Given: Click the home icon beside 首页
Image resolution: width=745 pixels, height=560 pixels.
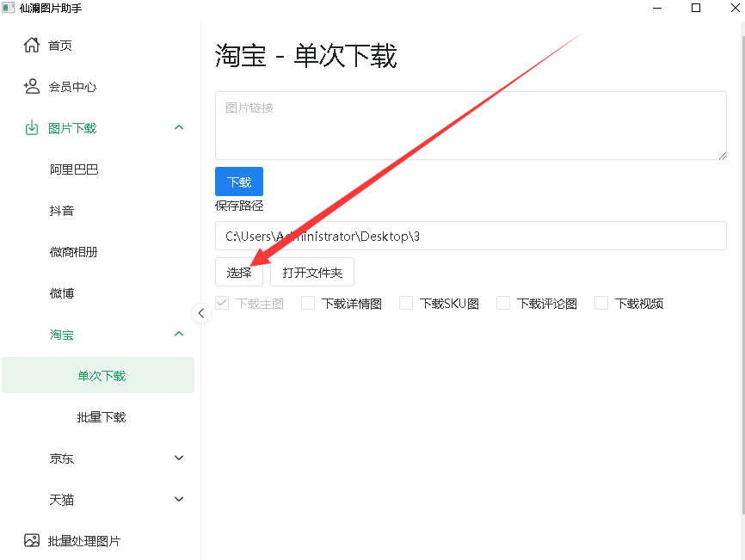Looking at the screenshot, I should pos(32,45).
